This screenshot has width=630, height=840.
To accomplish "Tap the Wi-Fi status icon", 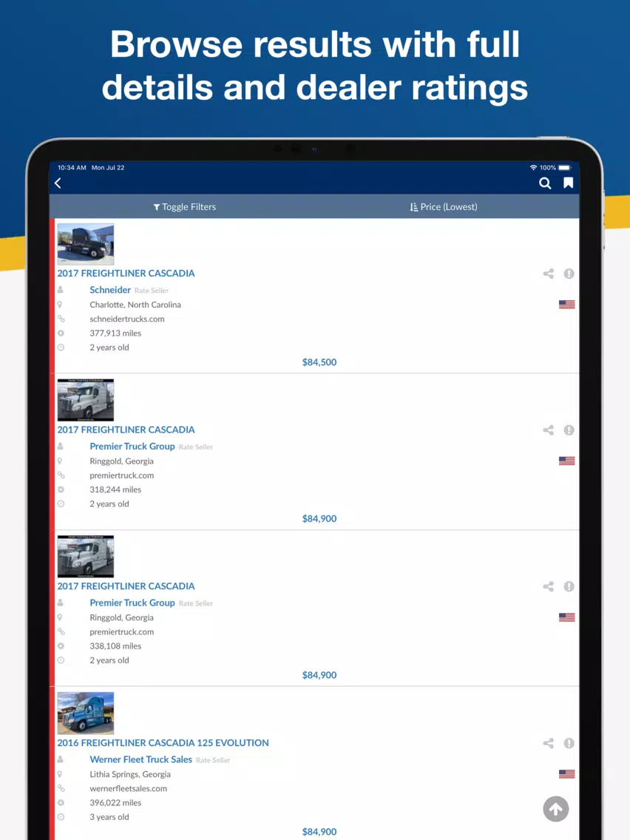I will pos(533,168).
